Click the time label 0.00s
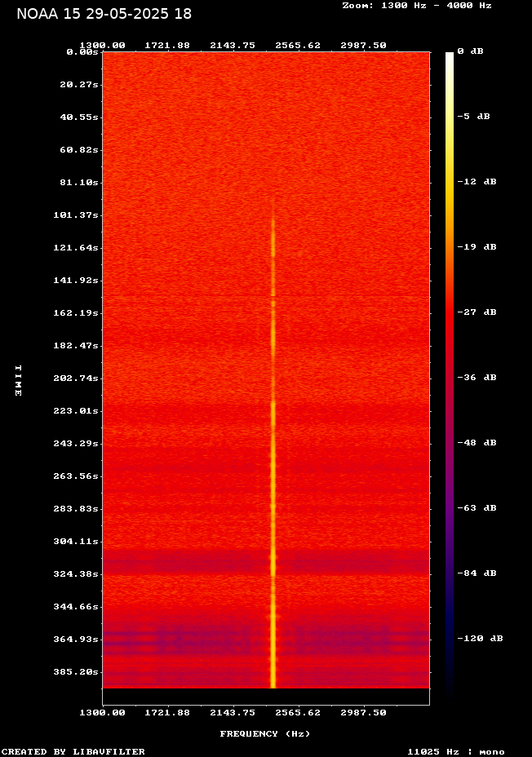 click(x=82, y=52)
